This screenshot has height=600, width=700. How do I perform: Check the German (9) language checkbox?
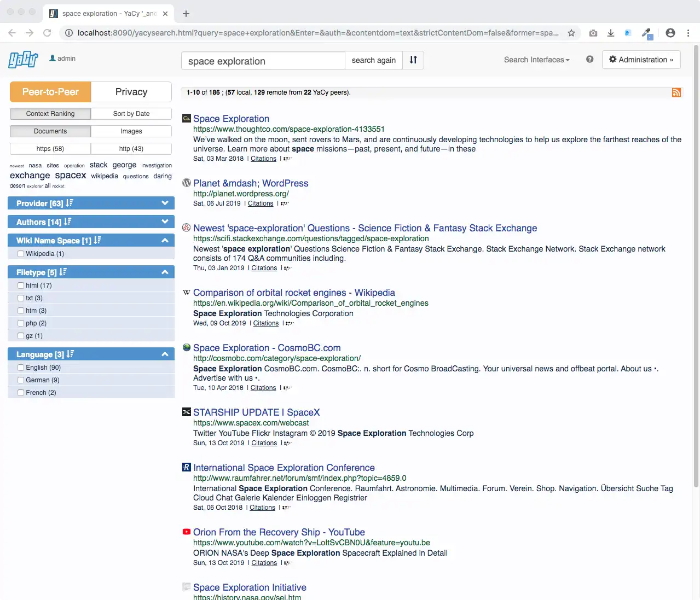coord(21,380)
